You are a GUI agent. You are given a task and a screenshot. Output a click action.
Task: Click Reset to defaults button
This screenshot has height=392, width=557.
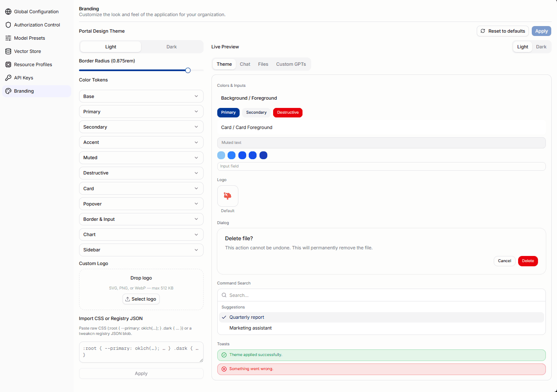[x=503, y=31]
